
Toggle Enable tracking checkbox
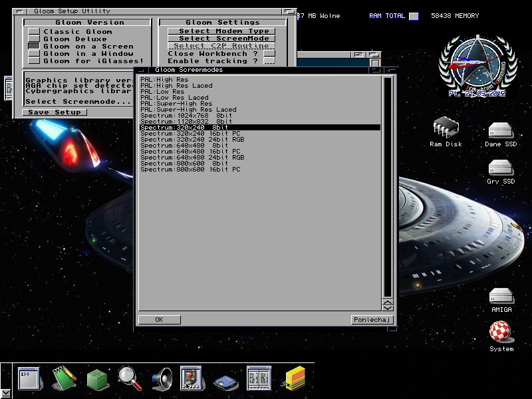(269, 61)
